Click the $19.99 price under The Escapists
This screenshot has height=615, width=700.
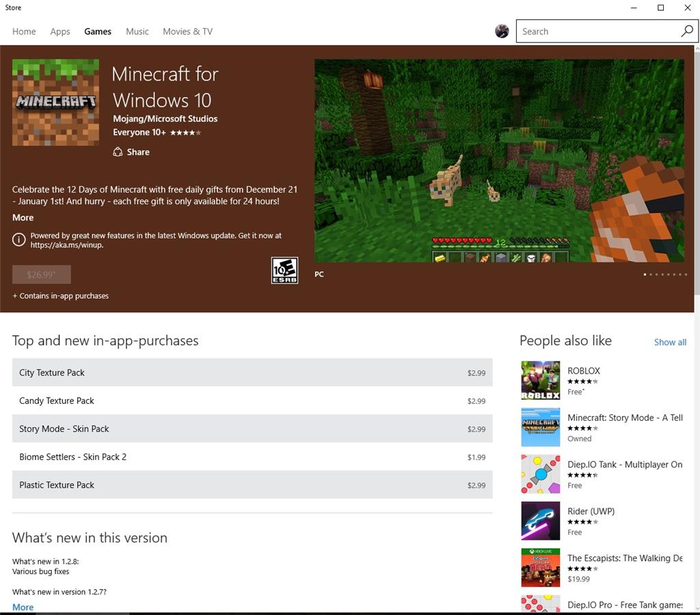click(578, 579)
